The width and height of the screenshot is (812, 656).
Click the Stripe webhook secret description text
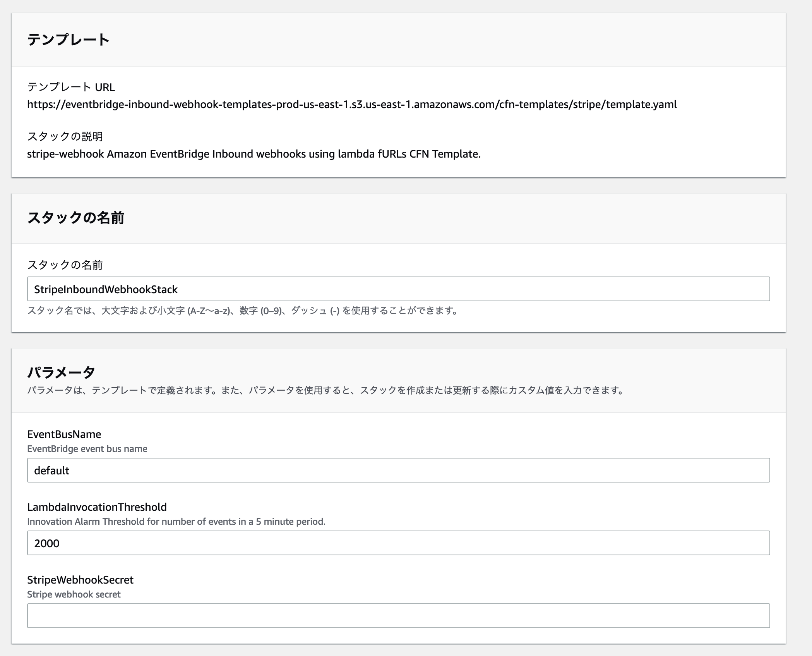(x=74, y=594)
